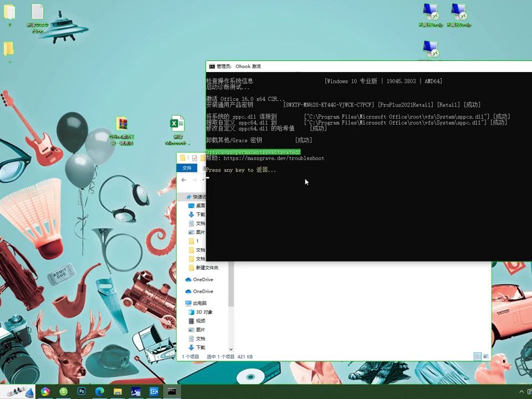Click the product key 8WXTP-MN628 text
Screen dimensions: 532x399
coord(329,105)
